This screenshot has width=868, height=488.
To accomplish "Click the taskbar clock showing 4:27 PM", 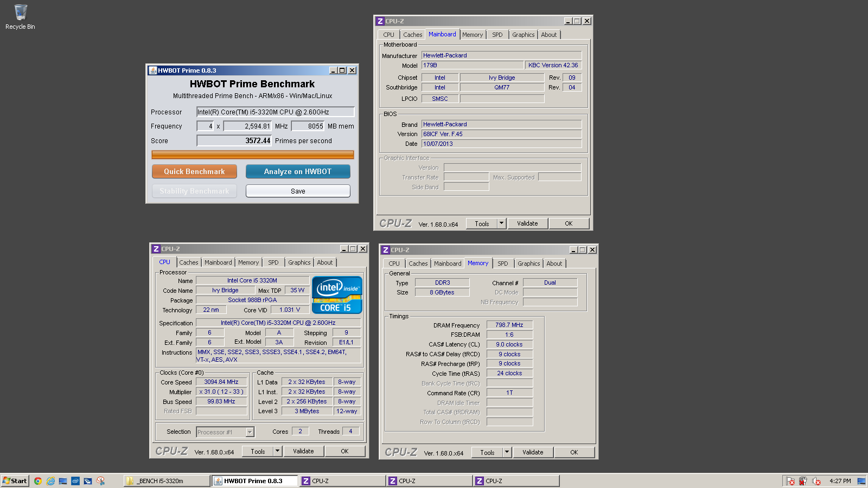I will [x=840, y=481].
